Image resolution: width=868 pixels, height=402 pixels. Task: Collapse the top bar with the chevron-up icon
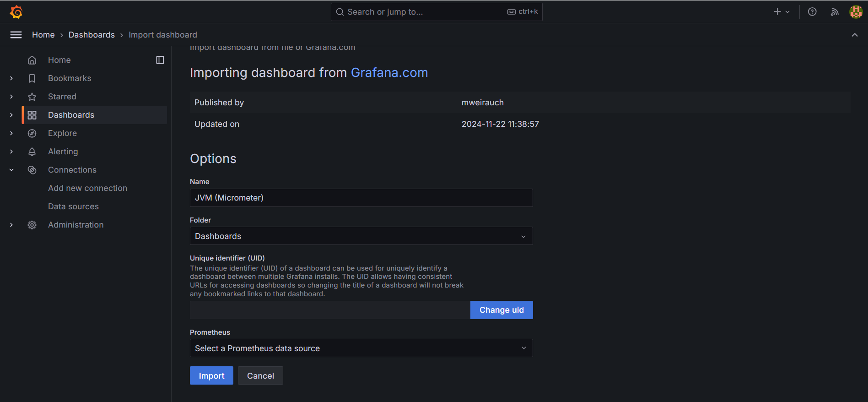[854, 35]
